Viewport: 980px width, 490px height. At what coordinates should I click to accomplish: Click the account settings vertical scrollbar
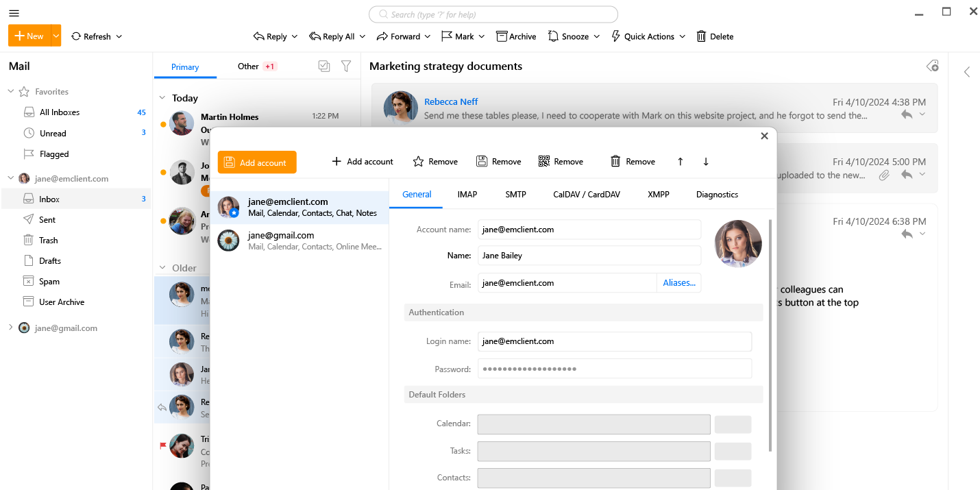click(x=772, y=336)
